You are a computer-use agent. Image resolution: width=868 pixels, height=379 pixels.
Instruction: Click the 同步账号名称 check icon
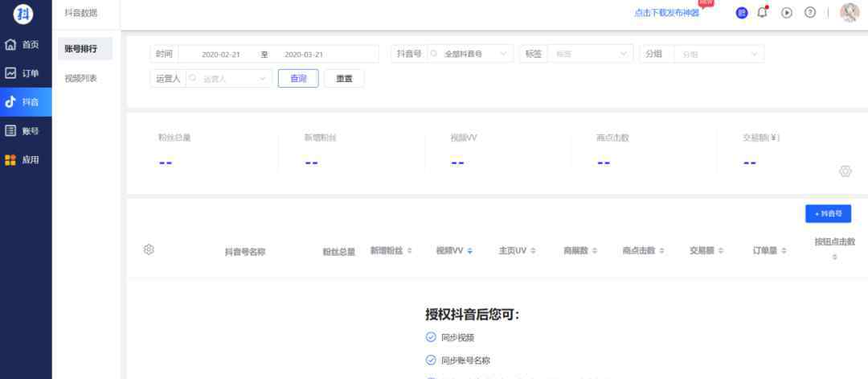click(431, 360)
